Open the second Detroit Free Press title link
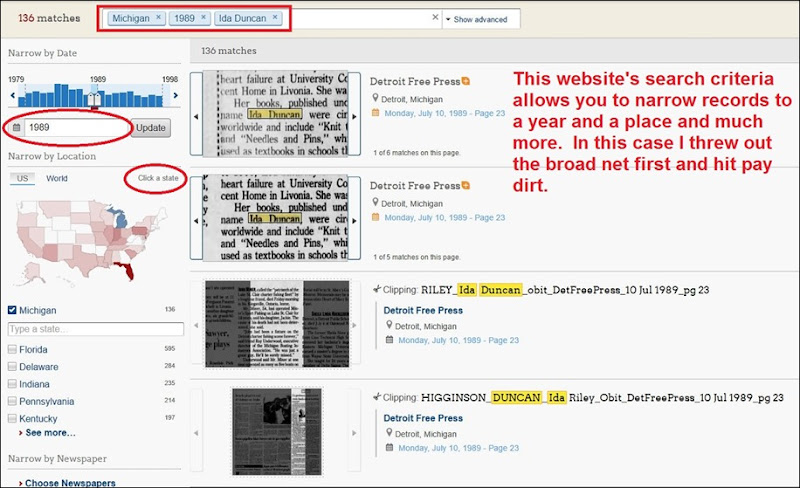This screenshot has width=800, height=488. click(415, 186)
